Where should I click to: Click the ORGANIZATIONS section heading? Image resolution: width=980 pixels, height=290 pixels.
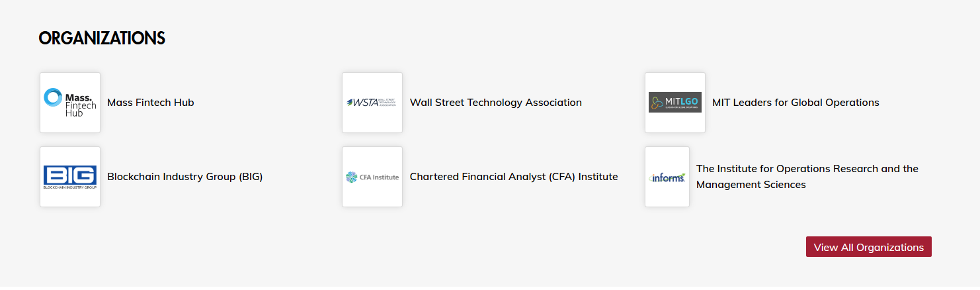click(102, 38)
